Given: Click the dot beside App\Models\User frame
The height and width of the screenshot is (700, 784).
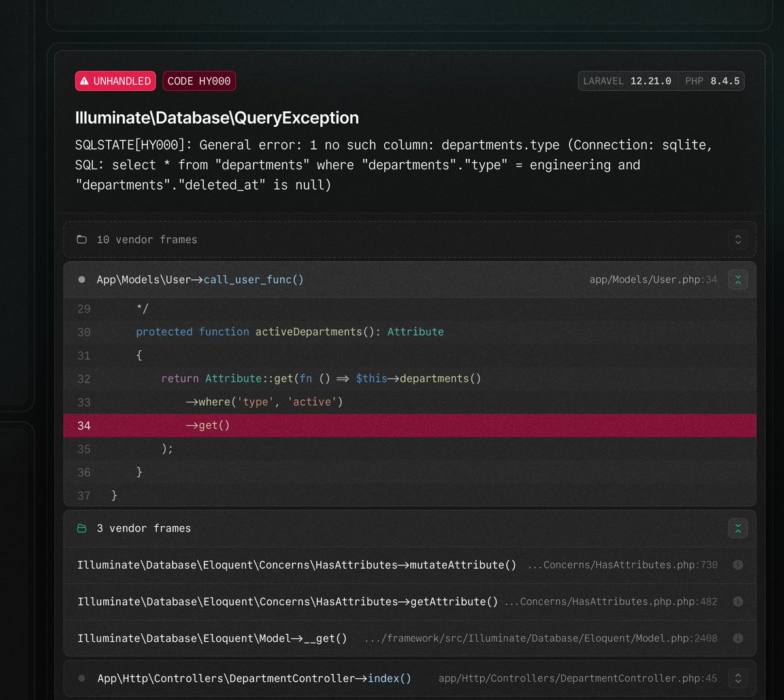Looking at the screenshot, I should pyautogui.click(x=82, y=280).
